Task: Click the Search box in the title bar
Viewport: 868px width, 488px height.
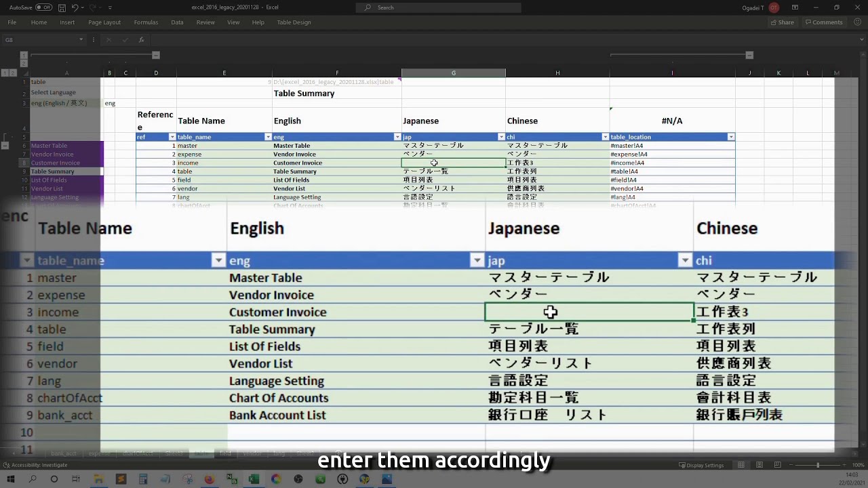Action: (x=438, y=7)
